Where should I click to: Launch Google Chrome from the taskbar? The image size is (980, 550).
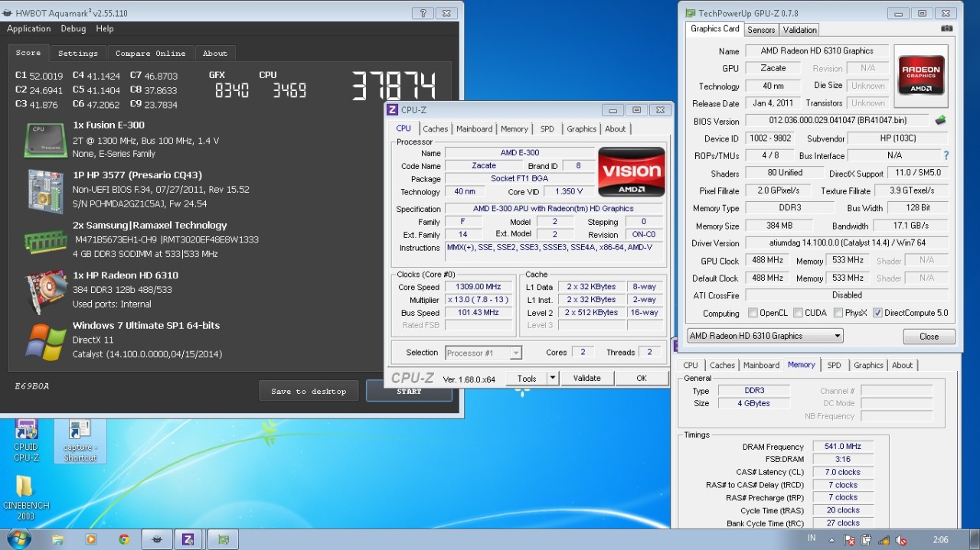coord(124,539)
